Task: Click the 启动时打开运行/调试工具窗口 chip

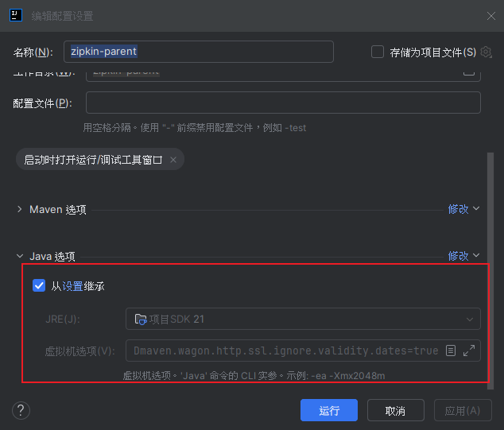Action: (x=100, y=160)
